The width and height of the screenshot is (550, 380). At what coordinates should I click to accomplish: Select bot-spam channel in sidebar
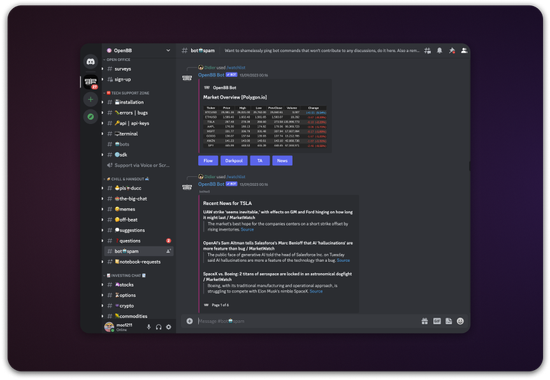(x=139, y=251)
